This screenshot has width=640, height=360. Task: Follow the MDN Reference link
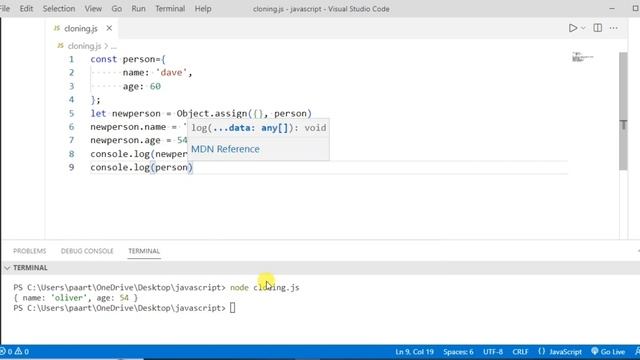pyautogui.click(x=225, y=149)
